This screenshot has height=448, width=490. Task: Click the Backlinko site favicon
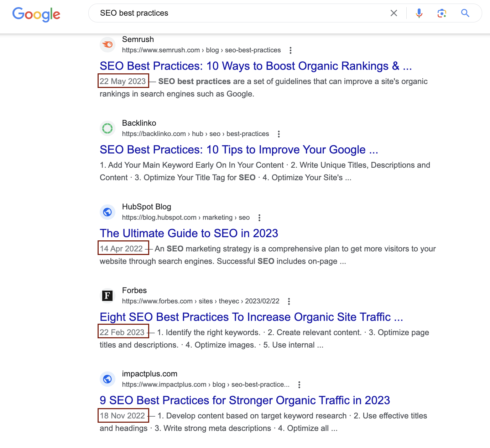(x=108, y=128)
